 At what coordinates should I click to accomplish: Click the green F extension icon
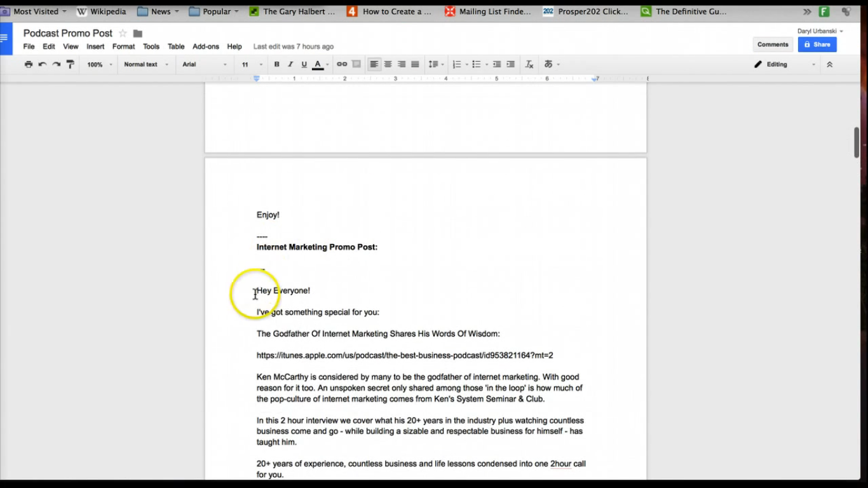pos(824,11)
